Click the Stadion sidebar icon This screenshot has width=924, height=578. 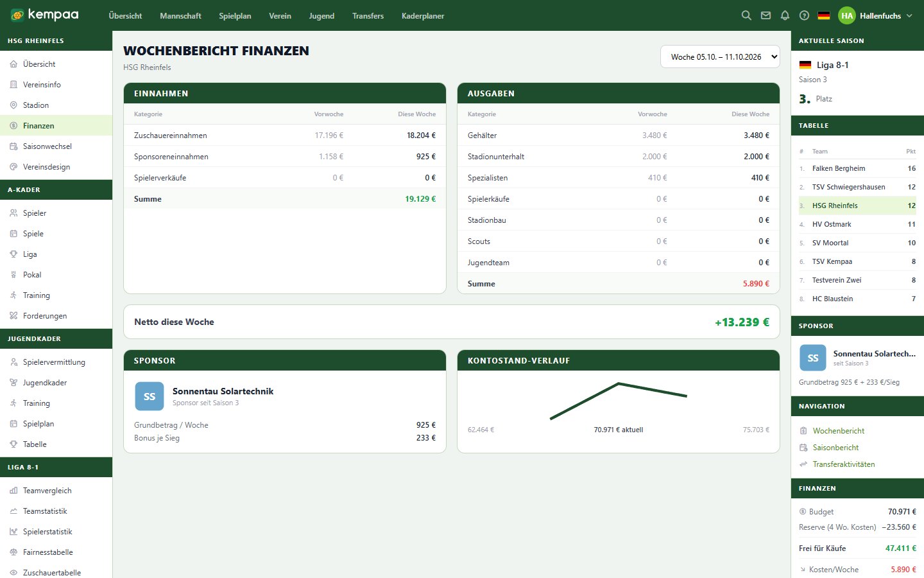(13, 105)
